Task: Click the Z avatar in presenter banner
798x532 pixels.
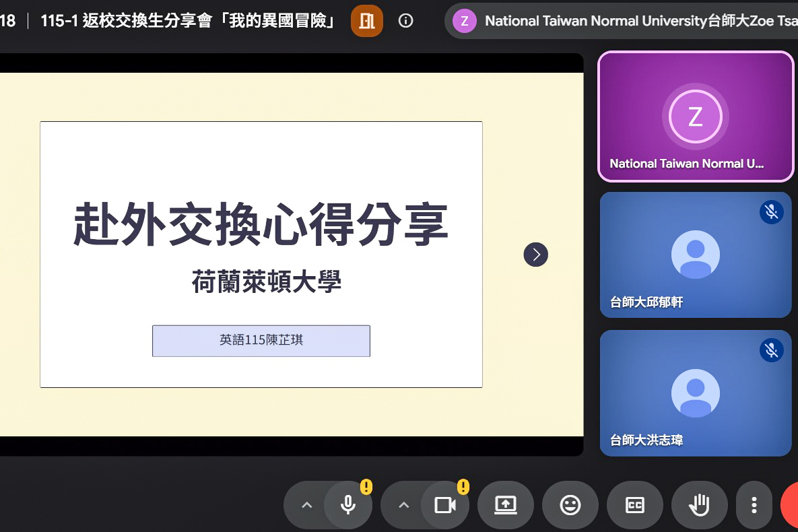Action: tap(464, 21)
